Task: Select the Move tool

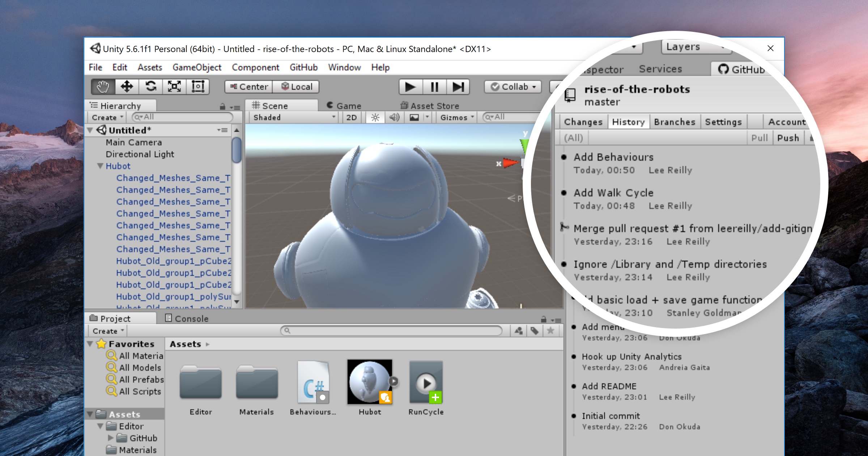Action: point(127,87)
